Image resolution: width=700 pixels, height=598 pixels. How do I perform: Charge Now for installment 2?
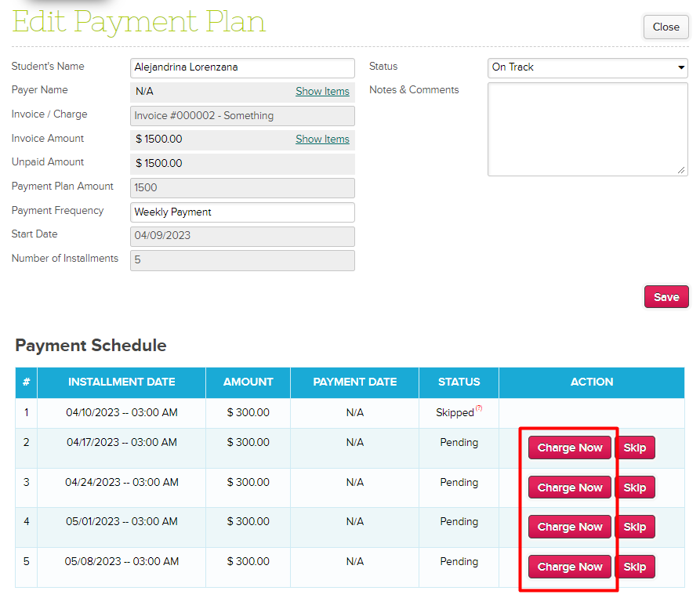(569, 448)
